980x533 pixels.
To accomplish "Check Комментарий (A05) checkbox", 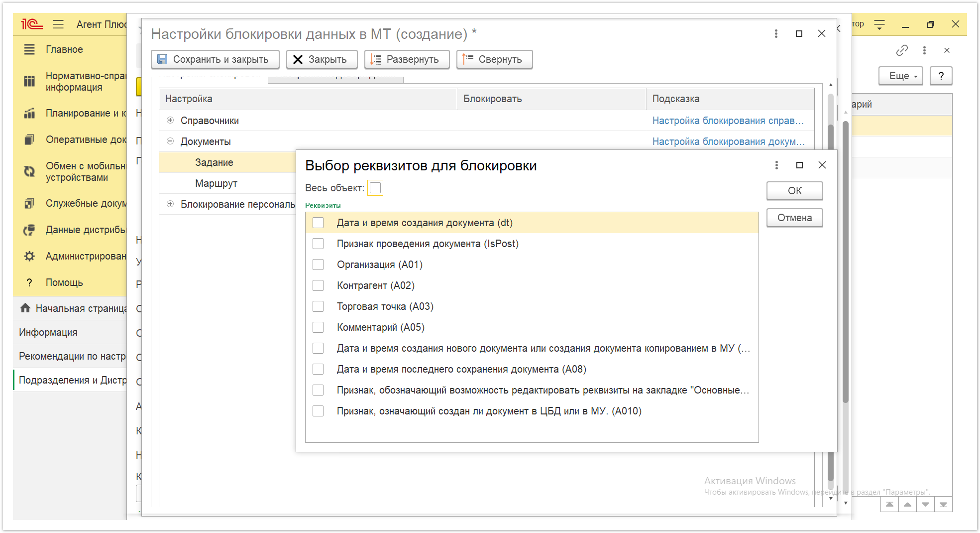I will coord(318,327).
